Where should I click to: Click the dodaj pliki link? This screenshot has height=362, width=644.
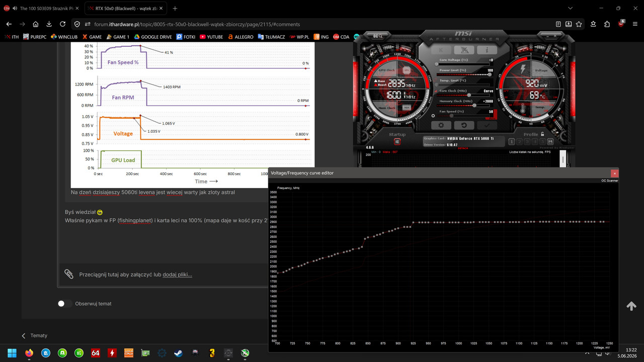click(x=177, y=275)
